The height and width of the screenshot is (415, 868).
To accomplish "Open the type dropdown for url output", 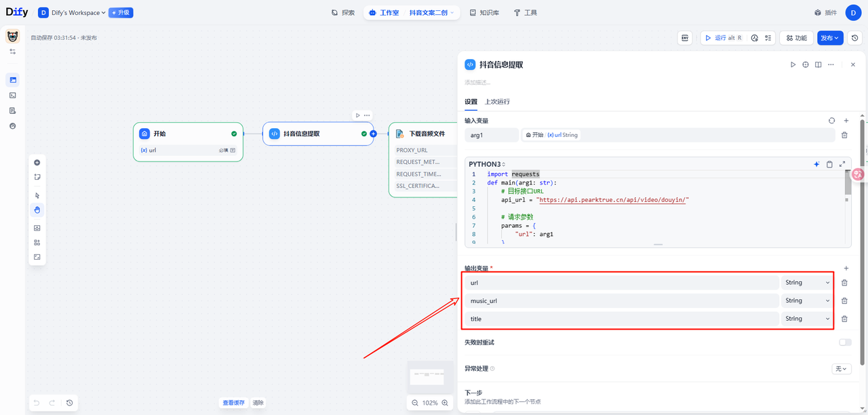I will [x=807, y=283].
